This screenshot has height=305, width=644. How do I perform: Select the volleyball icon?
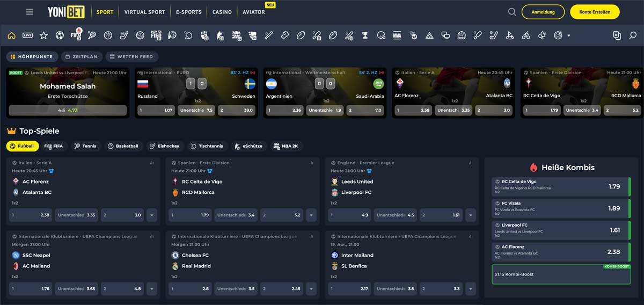click(x=140, y=35)
